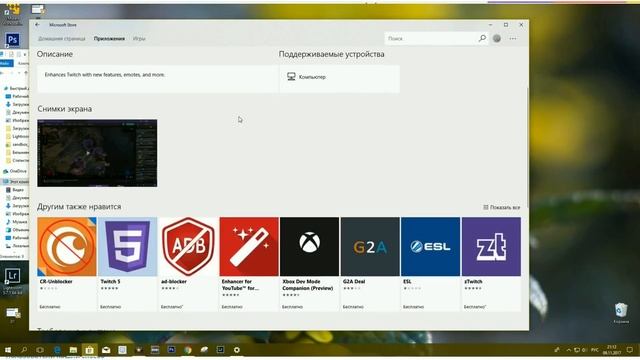Viewport: 640px width, 360px height.
Task: Open the Action Center notifications icon
Action: pos(630,350)
